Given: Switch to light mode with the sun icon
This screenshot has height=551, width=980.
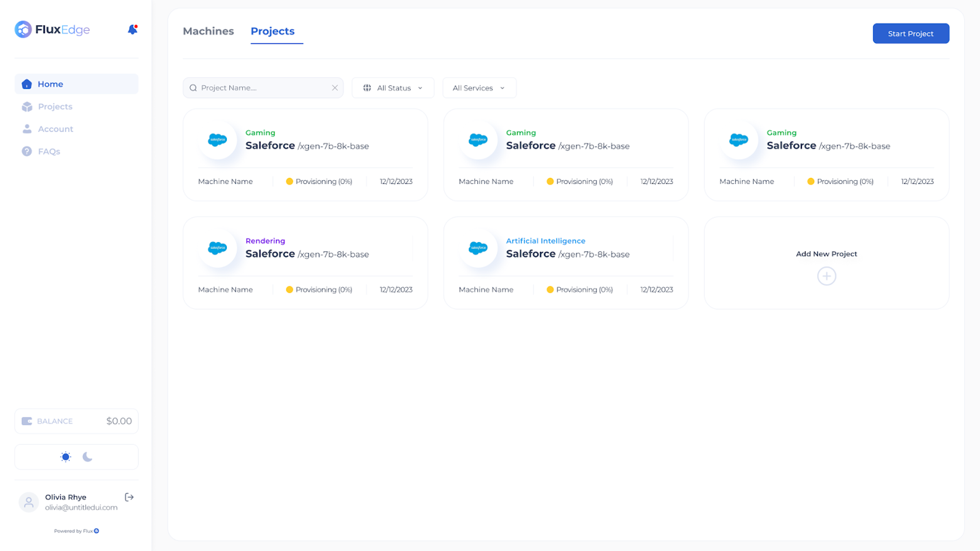Looking at the screenshot, I should pos(66,457).
